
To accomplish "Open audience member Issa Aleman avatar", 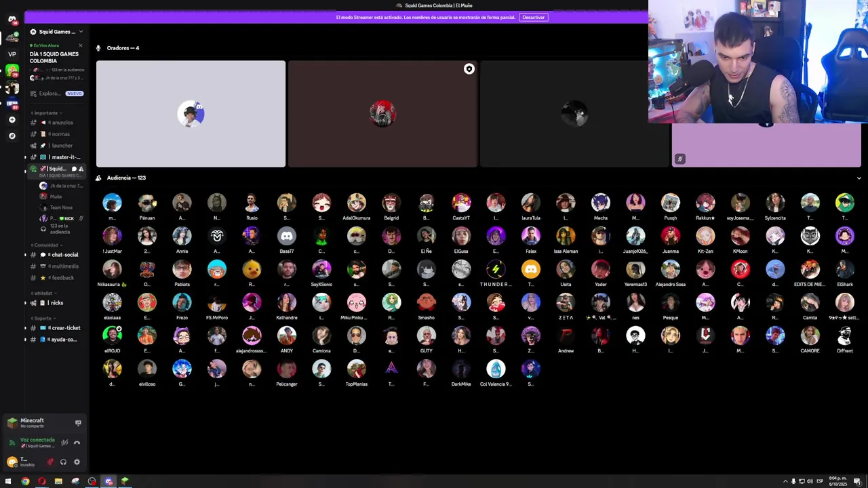I will (x=566, y=237).
